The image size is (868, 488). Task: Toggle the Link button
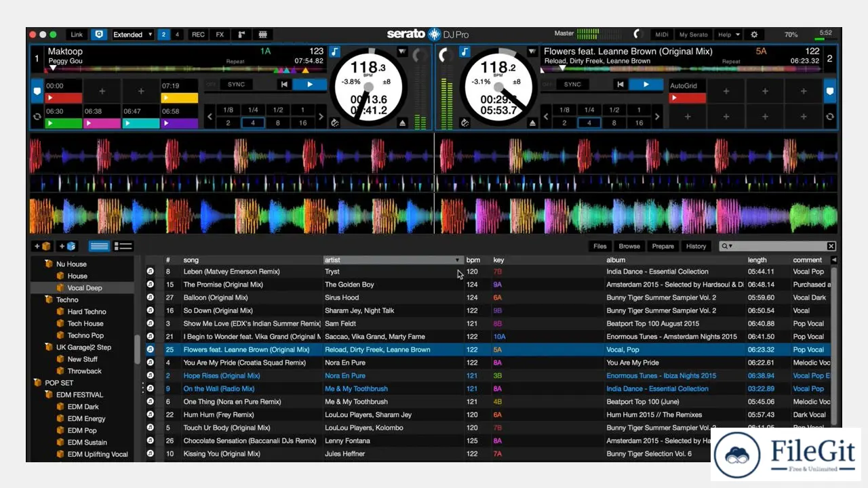point(77,35)
